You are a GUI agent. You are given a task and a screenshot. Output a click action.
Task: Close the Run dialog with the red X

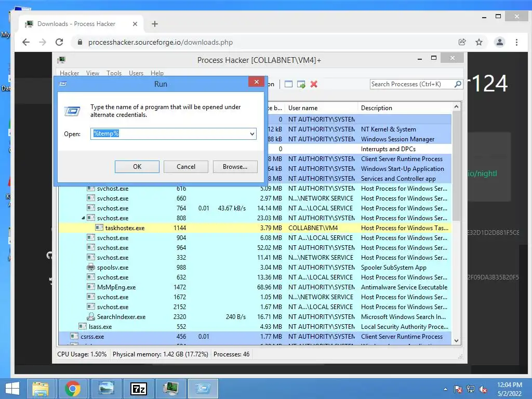point(257,82)
